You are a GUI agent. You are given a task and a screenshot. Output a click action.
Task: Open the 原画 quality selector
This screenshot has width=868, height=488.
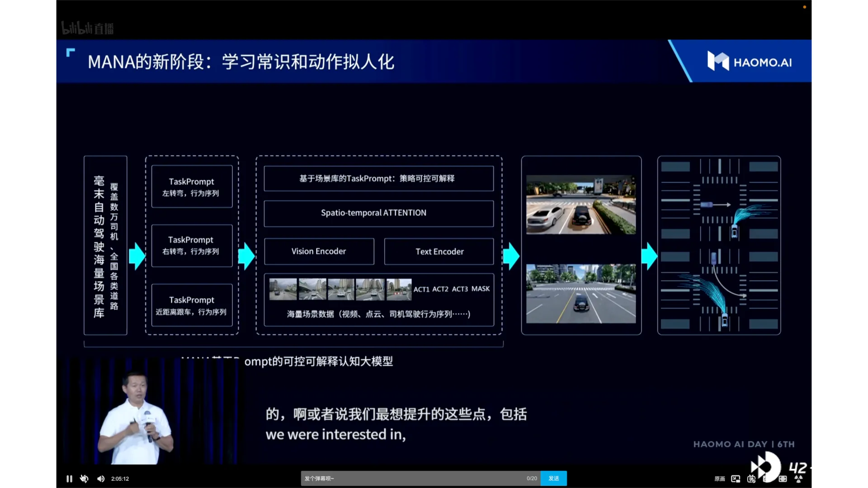tap(719, 479)
